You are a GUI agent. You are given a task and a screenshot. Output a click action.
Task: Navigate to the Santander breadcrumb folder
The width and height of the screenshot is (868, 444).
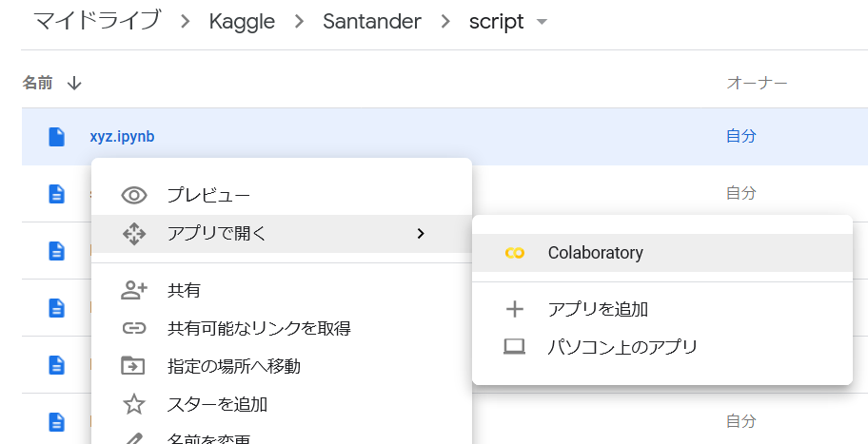click(x=372, y=22)
